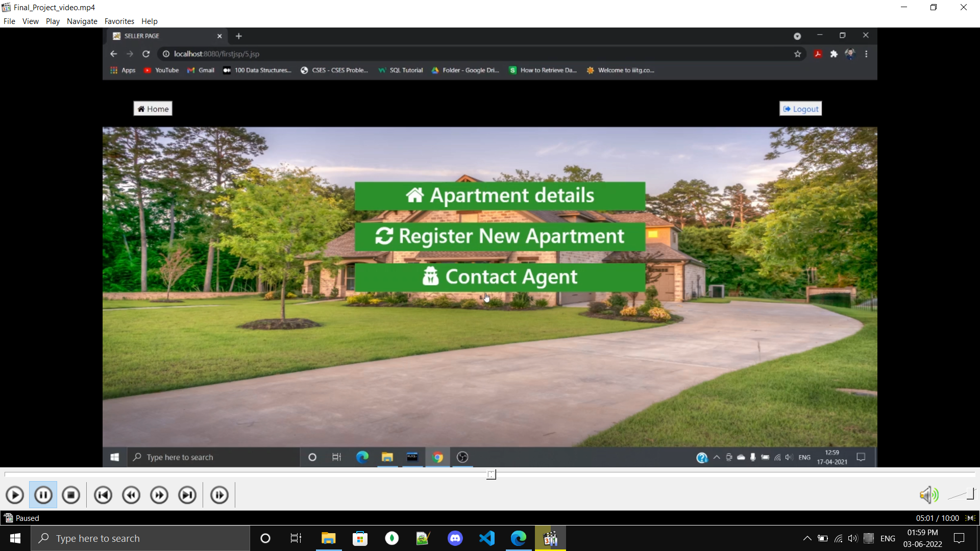980x551 pixels.
Task: Click the Play button in player controls
Action: [15, 495]
